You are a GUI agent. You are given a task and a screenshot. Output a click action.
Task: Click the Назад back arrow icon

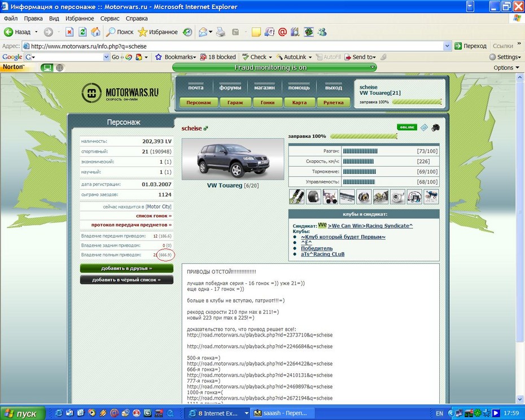(8, 32)
